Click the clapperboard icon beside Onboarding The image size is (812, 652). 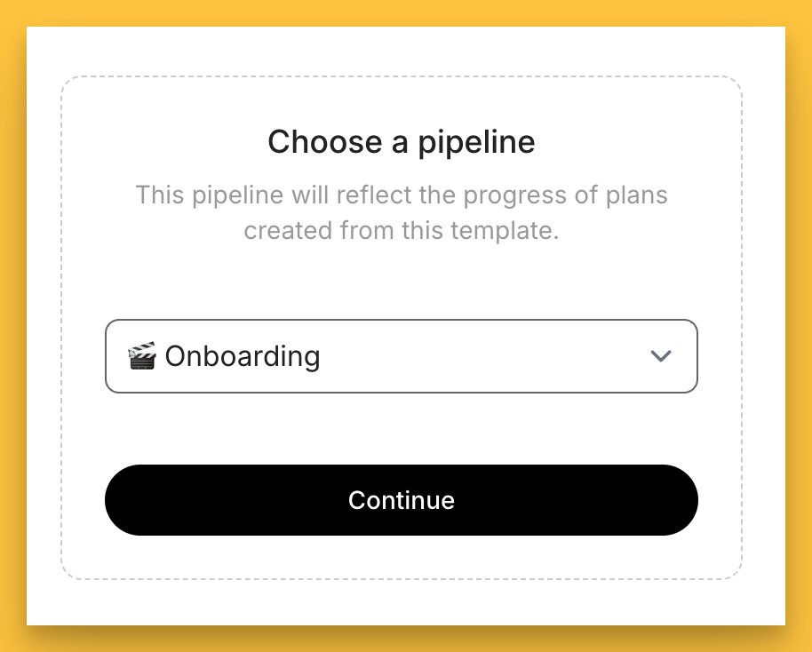(x=141, y=356)
